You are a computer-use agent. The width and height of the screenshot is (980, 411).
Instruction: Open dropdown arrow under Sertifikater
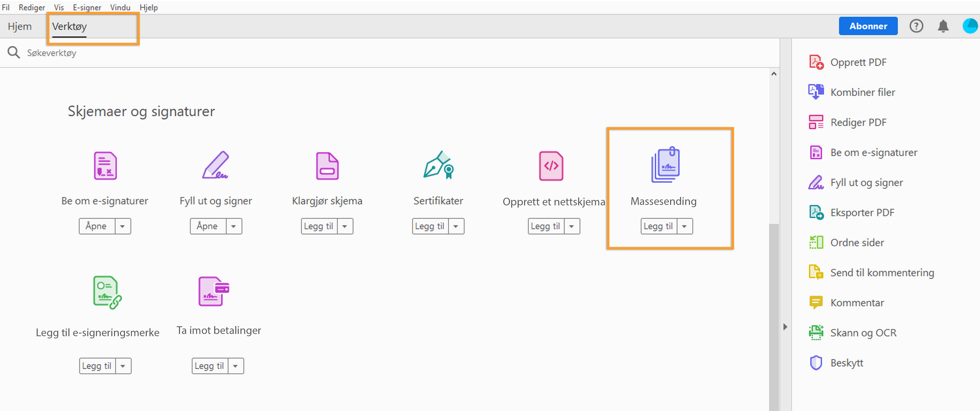[456, 226]
